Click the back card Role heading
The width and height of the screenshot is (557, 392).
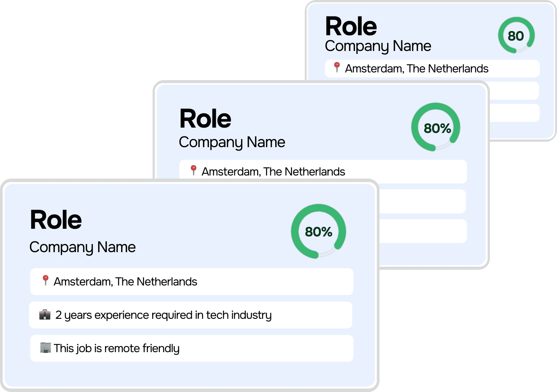point(351,26)
